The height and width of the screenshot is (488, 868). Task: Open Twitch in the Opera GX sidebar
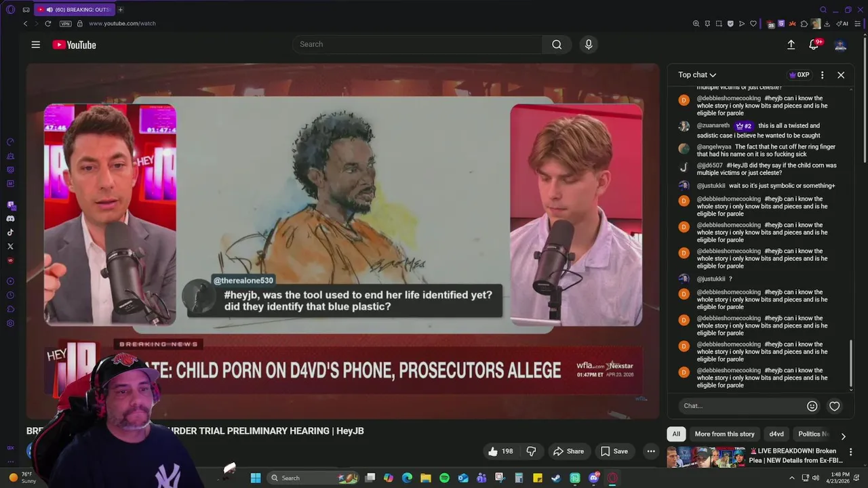(x=10, y=205)
